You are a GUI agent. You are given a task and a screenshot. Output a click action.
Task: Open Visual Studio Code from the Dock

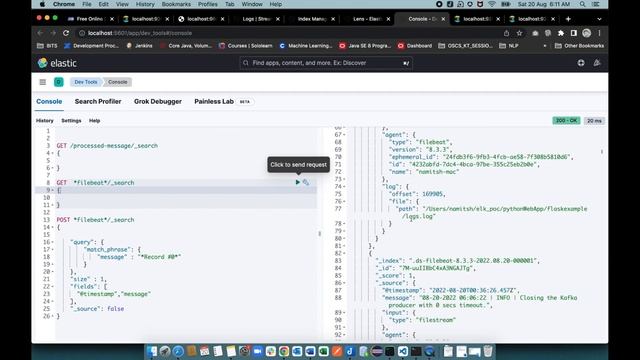(402, 351)
